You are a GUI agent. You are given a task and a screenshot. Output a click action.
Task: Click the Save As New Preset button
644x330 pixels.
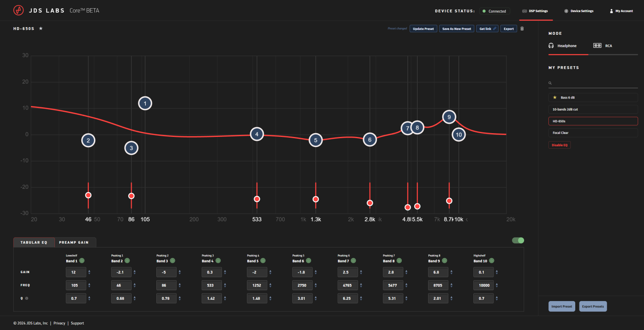(x=457, y=28)
